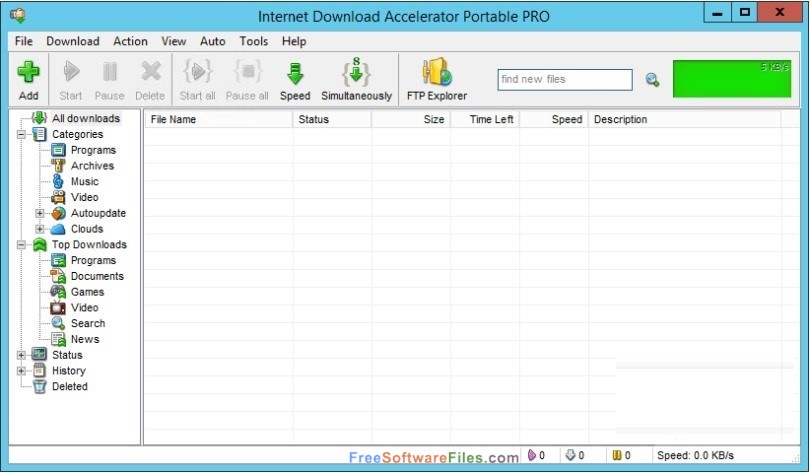Select the Status node label
810x473 pixels.
pyautogui.click(x=67, y=355)
